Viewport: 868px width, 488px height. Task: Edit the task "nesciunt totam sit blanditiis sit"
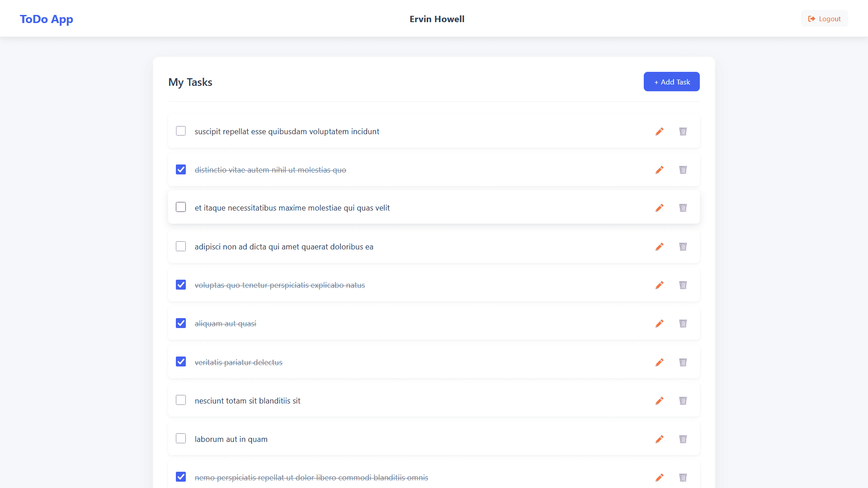[660, 401]
